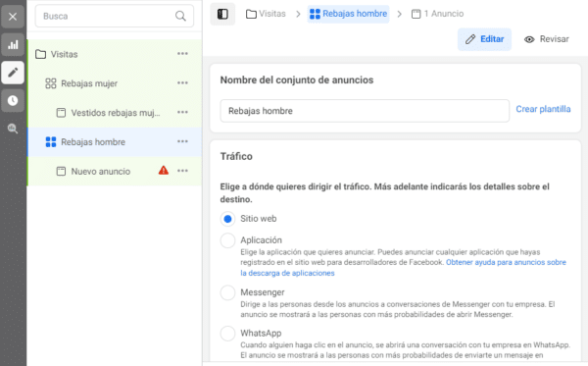Click the magnifier inspect icon in left sidebar
The width and height of the screenshot is (588, 366).
(x=13, y=129)
